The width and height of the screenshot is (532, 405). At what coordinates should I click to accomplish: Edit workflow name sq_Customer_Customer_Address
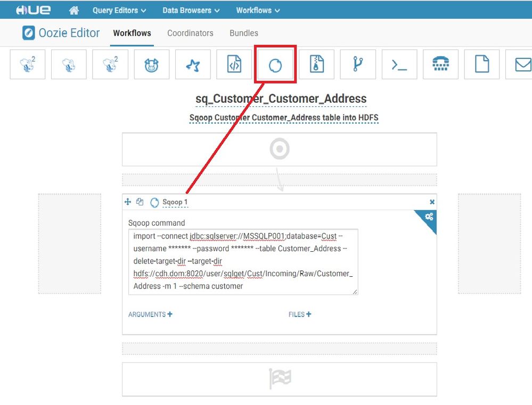point(281,98)
